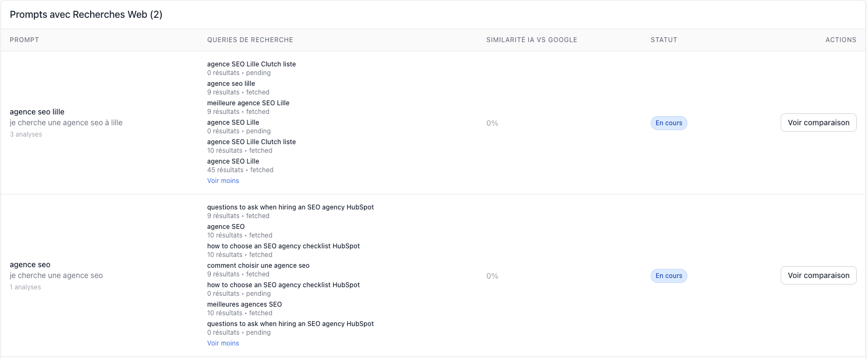
Task: Collapse queries with Voir moins under agence seo lille
Action: 223,181
